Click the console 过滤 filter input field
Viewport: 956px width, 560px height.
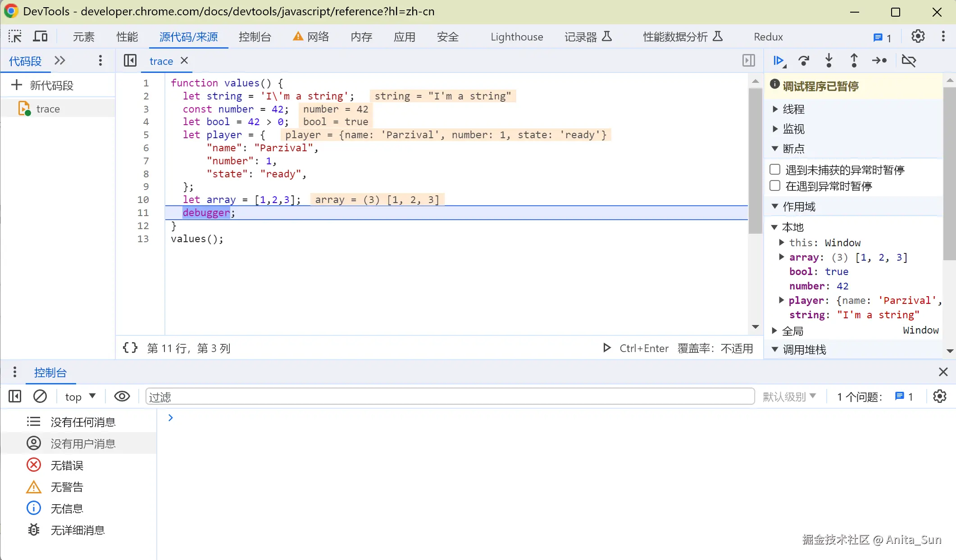(x=449, y=397)
